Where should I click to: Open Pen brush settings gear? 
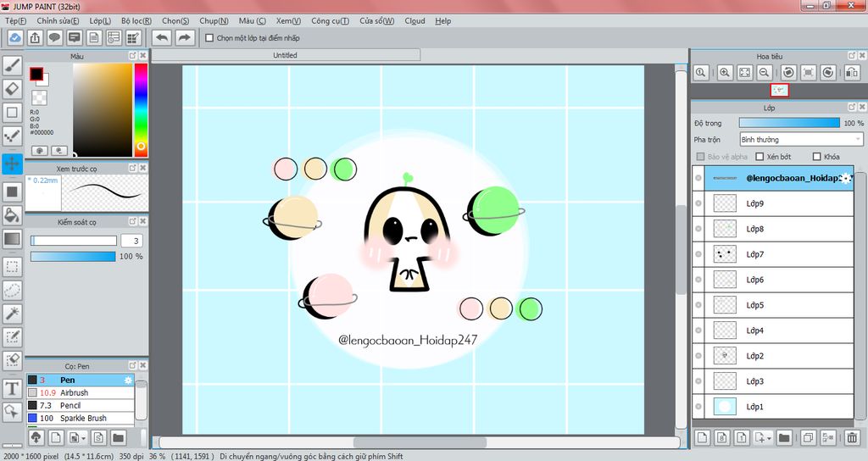click(128, 380)
